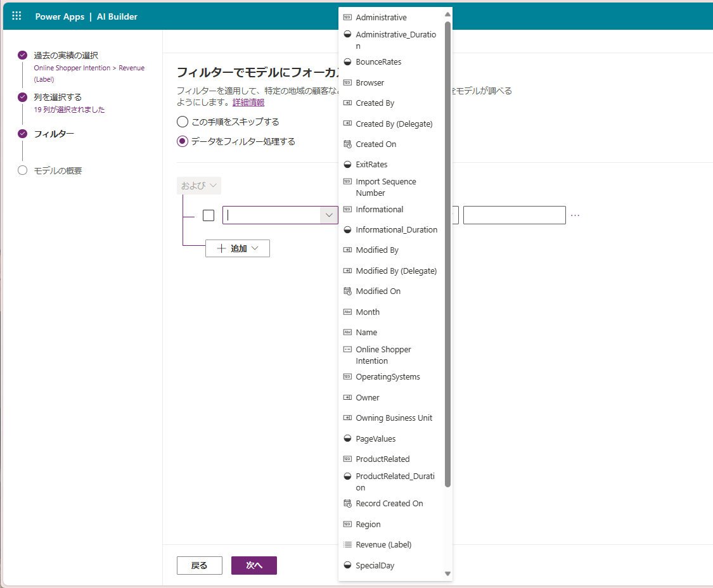
Task: Click the Created By lookup icon
Action: tap(347, 103)
